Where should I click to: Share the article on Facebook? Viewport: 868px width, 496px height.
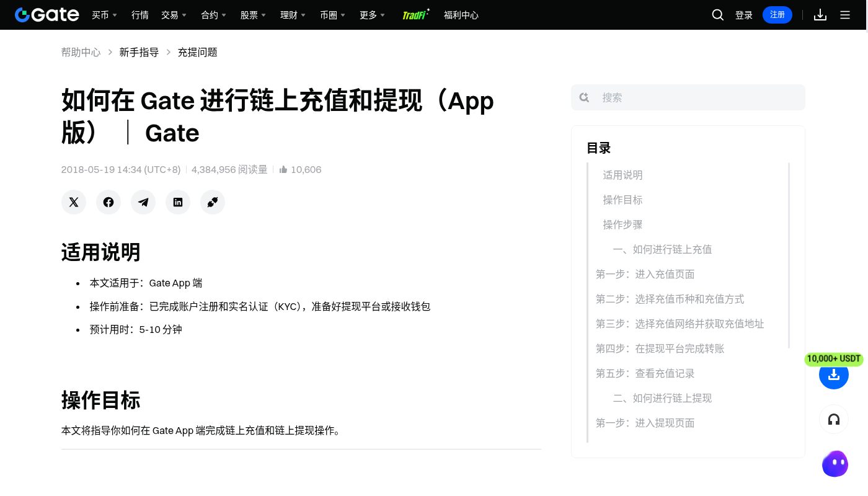108,202
